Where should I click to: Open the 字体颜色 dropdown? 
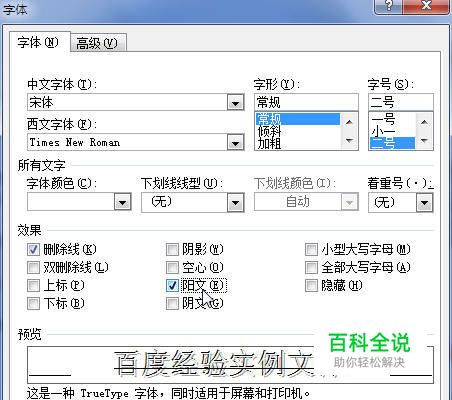[122, 202]
